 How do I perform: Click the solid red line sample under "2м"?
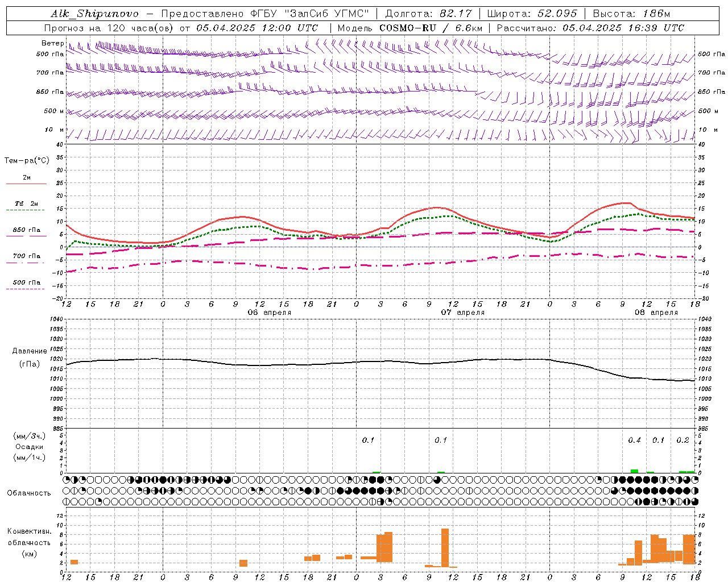26,184
